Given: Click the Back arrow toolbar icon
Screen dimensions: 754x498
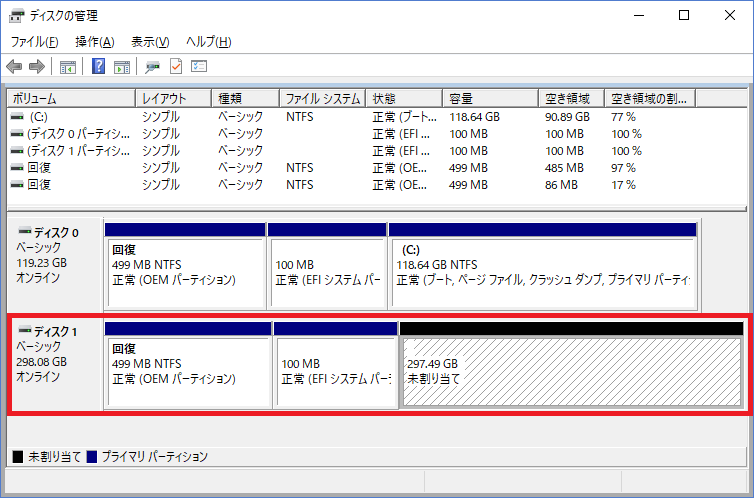Looking at the screenshot, I should 14,67.
